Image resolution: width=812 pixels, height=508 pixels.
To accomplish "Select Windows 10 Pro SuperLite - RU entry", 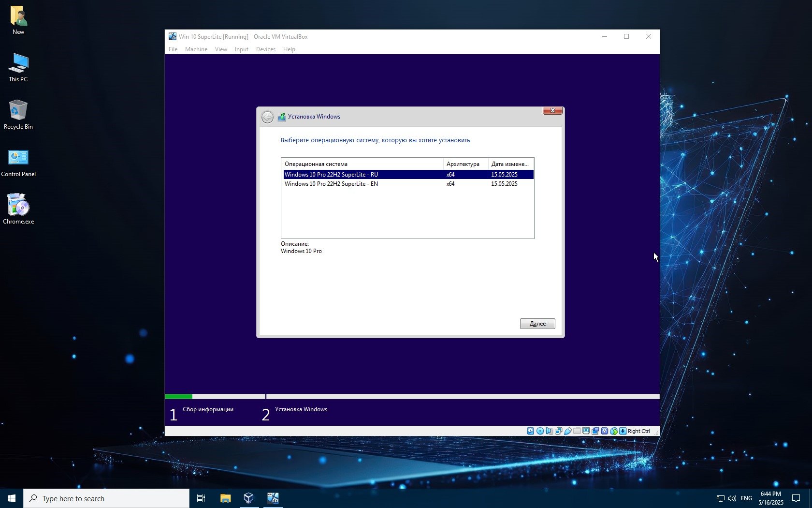I will (331, 175).
